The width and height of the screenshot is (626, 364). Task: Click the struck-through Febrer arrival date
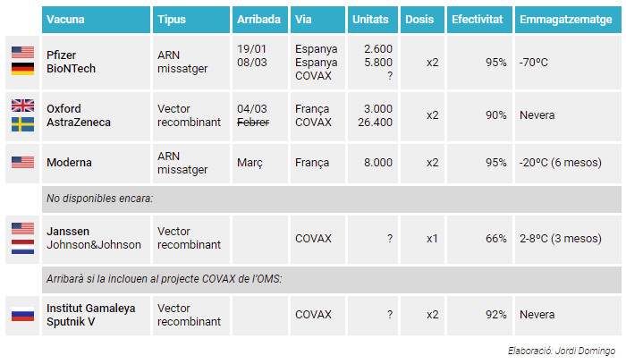[x=253, y=123]
